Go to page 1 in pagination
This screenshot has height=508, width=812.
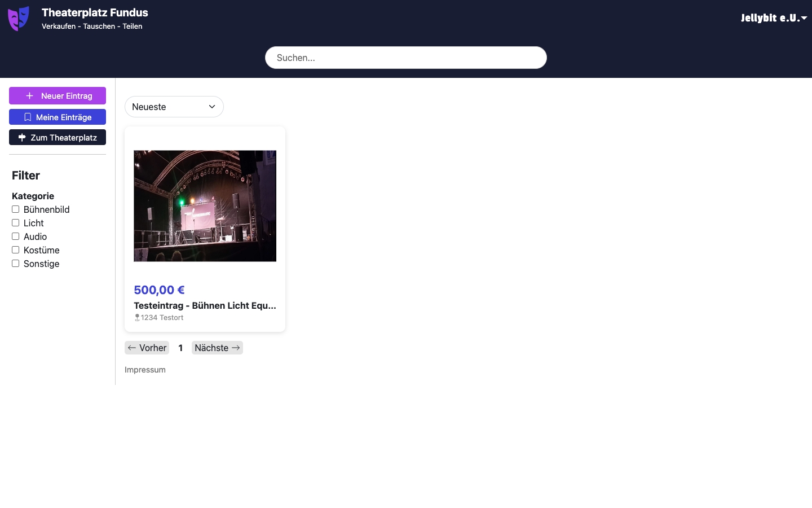click(x=180, y=348)
